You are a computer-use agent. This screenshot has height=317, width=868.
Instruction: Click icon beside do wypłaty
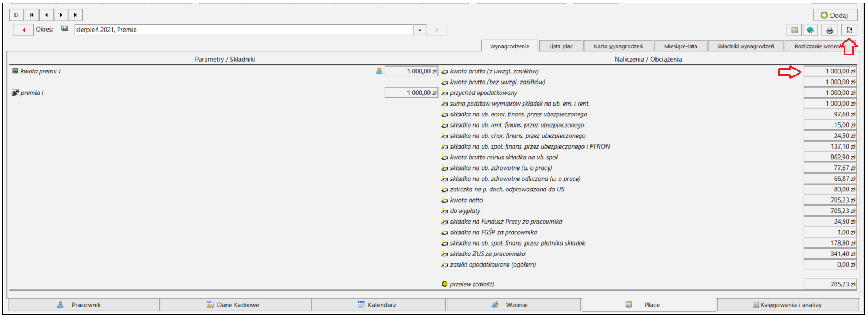pos(444,211)
